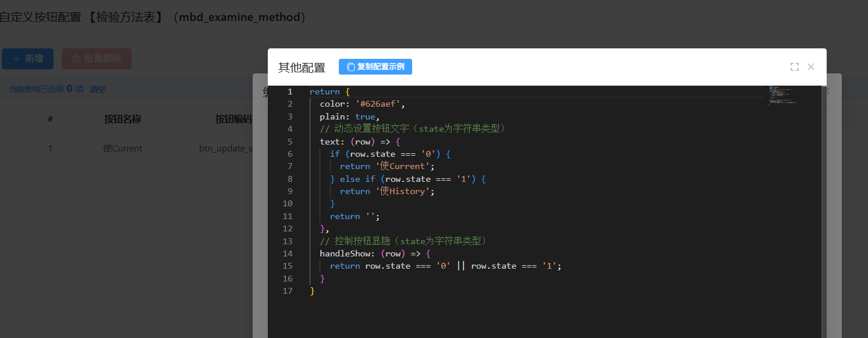
Task: Click the 复制配置示例 copy button
Action: pyautogui.click(x=375, y=67)
